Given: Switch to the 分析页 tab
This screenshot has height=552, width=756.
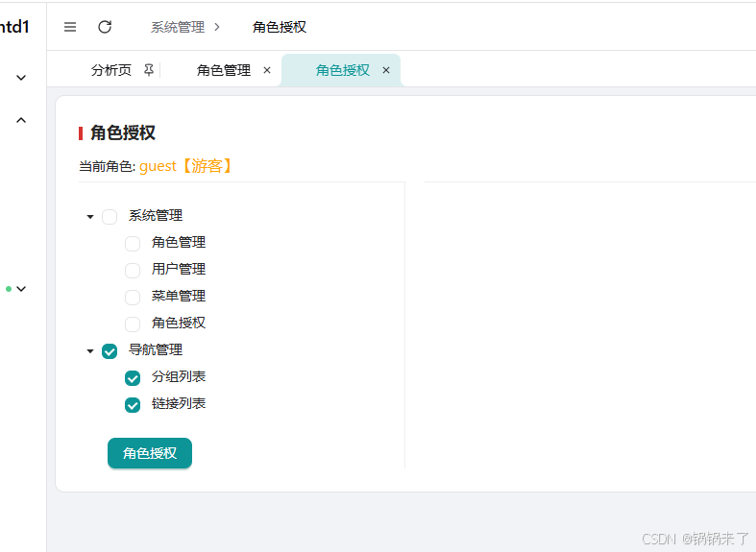Looking at the screenshot, I should pyautogui.click(x=111, y=70).
